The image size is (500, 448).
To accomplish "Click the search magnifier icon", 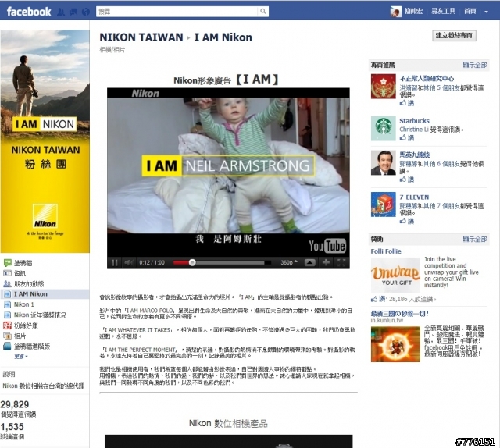I will click(263, 12).
